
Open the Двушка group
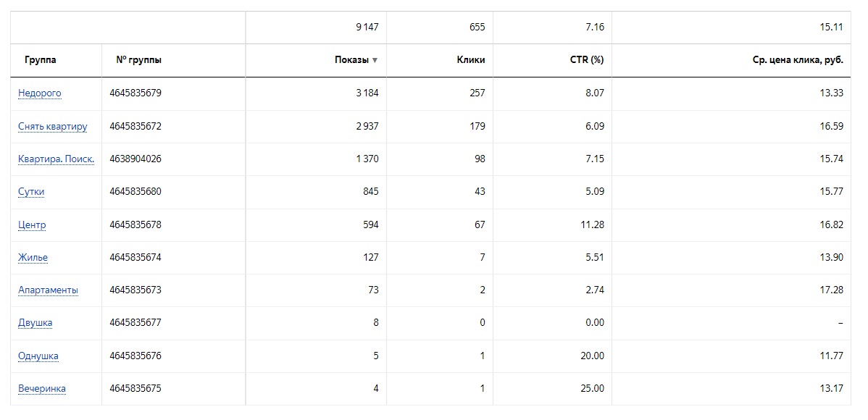pos(36,323)
